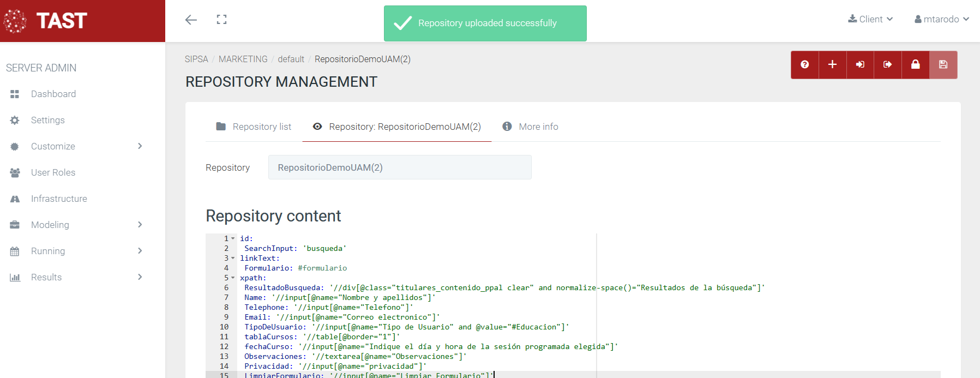The height and width of the screenshot is (378, 980).
Task: Click the help question mark icon
Action: (804, 64)
